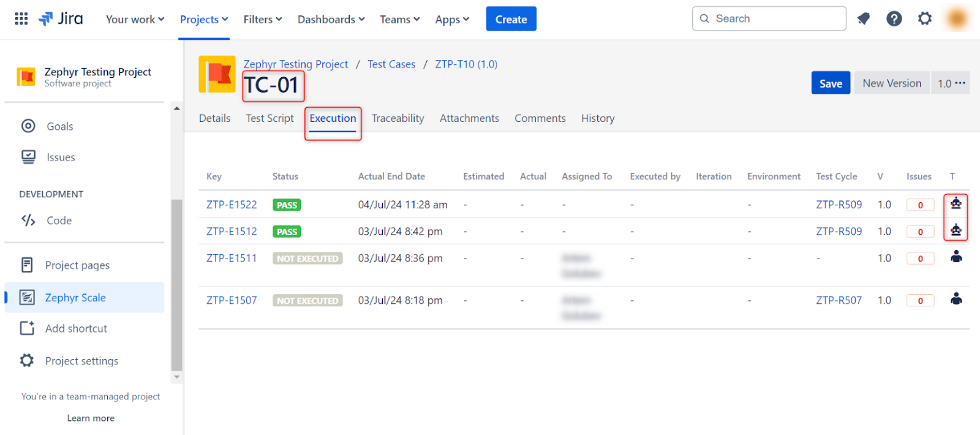Open the Teams dropdown
980x435 pixels.
400,19
